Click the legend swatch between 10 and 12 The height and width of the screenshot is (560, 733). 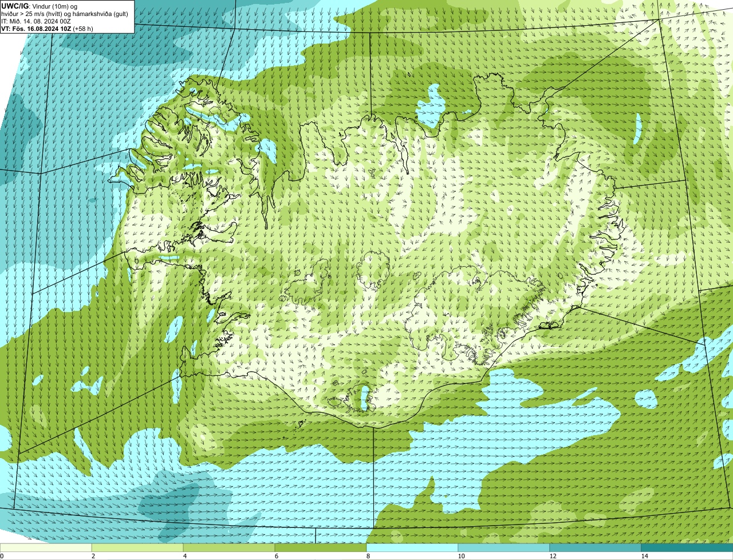[504, 547]
